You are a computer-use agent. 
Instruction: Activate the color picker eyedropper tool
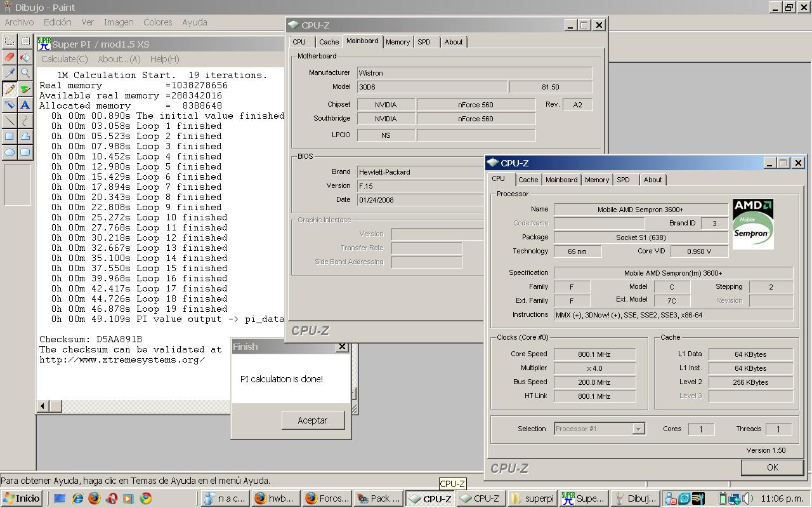[10, 73]
